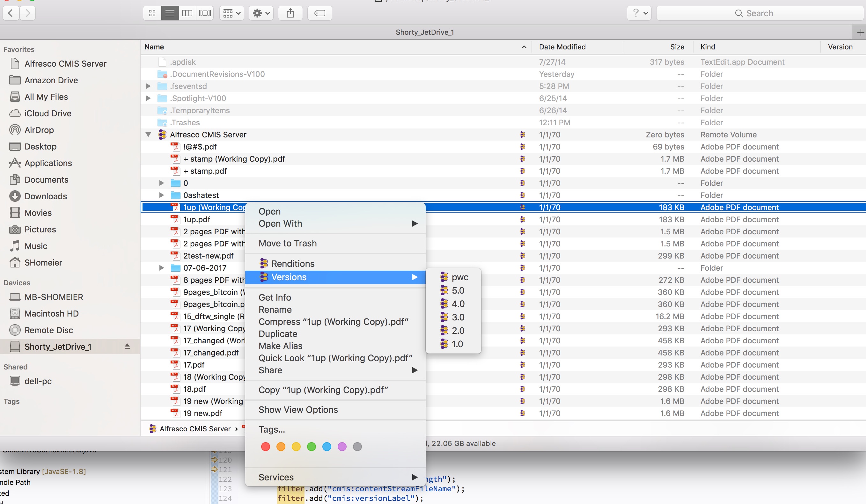The height and width of the screenshot is (504, 866).
Task: Select Renditions in the context menu
Action: (x=293, y=264)
